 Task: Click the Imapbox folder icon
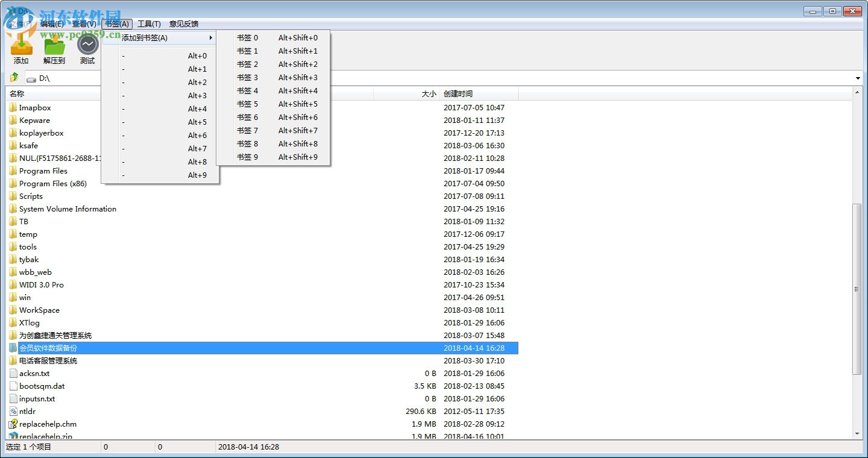pyautogui.click(x=14, y=107)
